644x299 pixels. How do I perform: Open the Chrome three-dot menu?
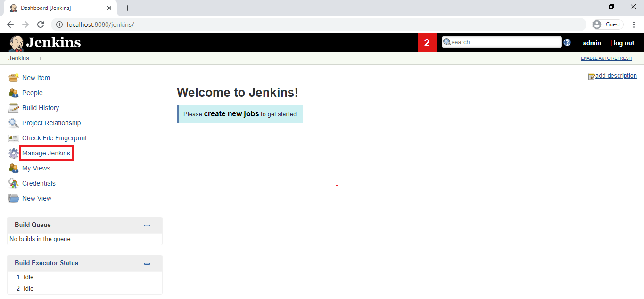[634, 24]
